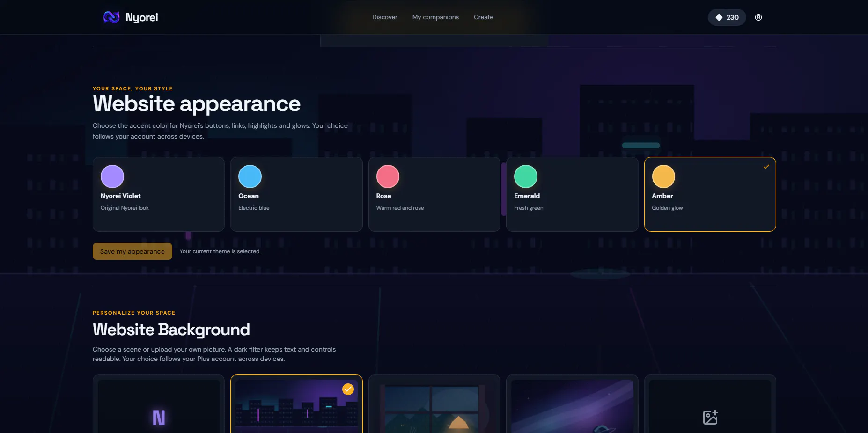The width and height of the screenshot is (868, 433).
Task: Click the Nyorei brand name
Action: pyautogui.click(x=142, y=18)
